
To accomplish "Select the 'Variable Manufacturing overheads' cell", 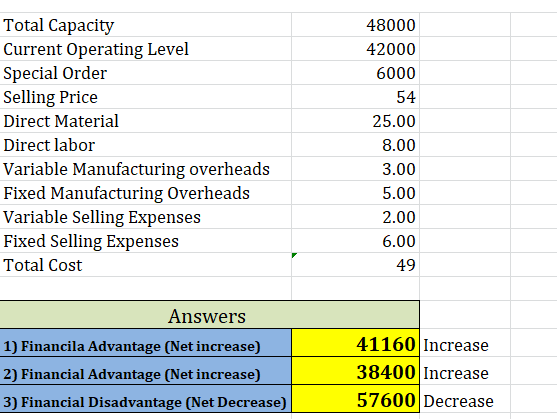I will point(146,169).
